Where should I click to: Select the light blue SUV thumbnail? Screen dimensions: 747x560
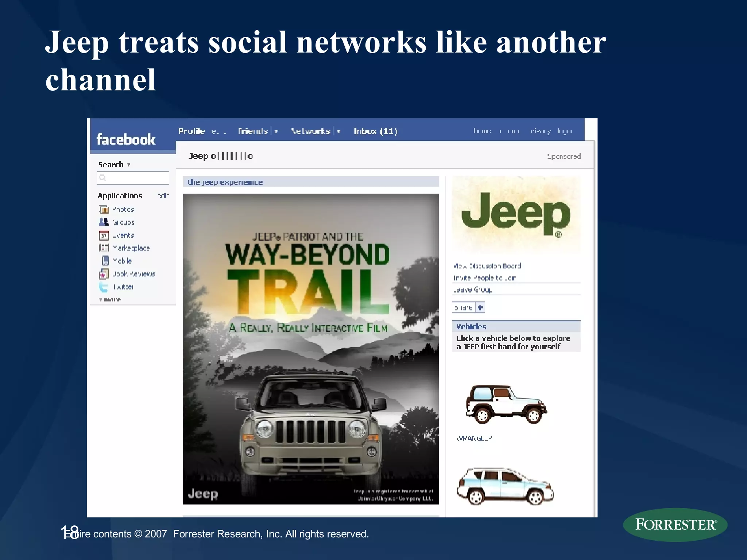pos(505,486)
